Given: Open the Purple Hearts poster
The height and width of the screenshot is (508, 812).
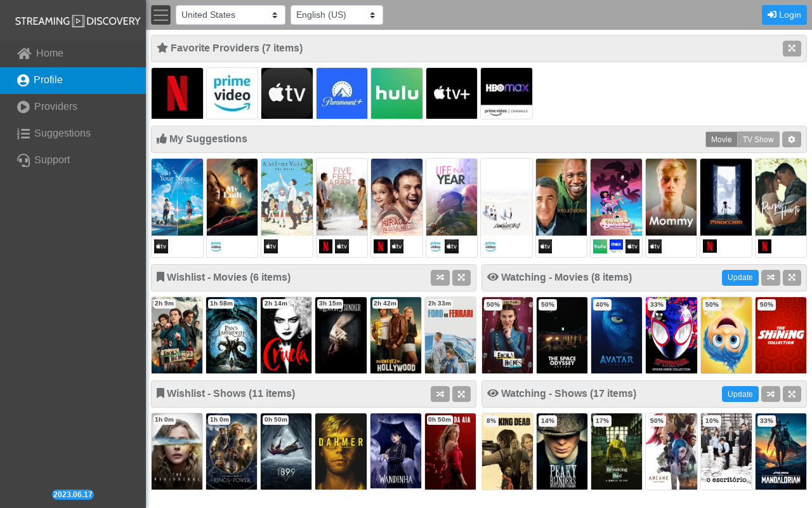Looking at the screenshot, I should (x=781, y=197).
